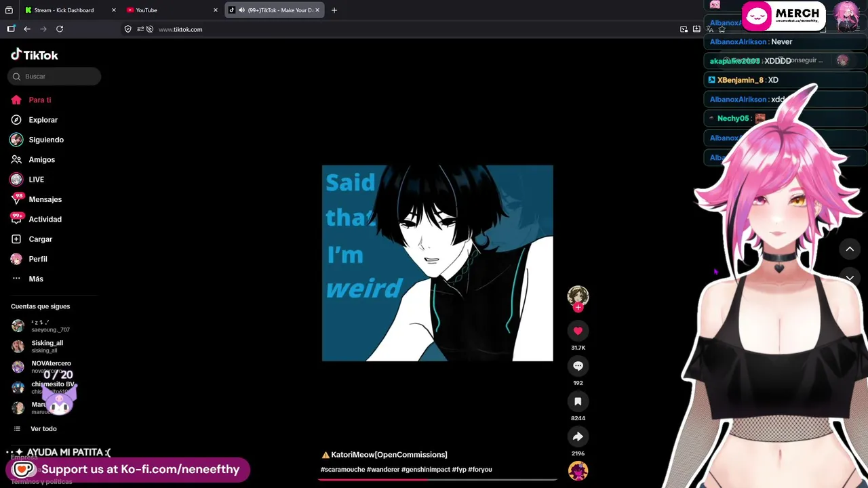Open the shield tracking protection icon
868x488 pixels.
[128, 29]
